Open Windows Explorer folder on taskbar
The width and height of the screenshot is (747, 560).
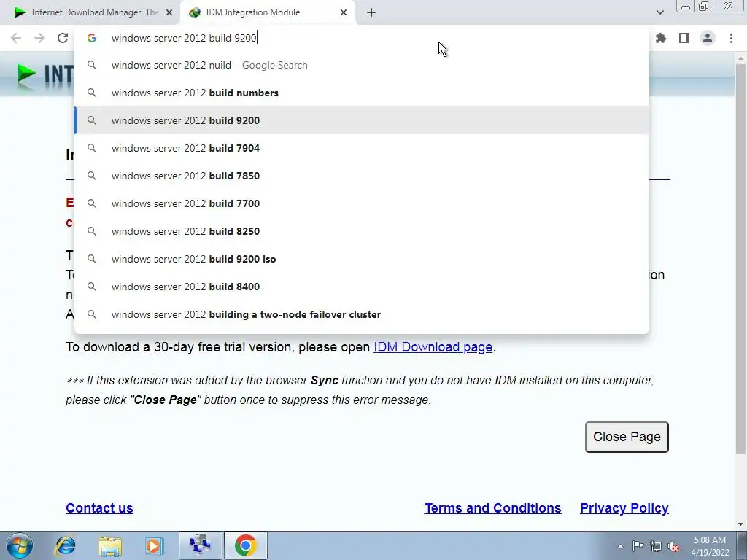pyautogui.click(x=110, y=545)
